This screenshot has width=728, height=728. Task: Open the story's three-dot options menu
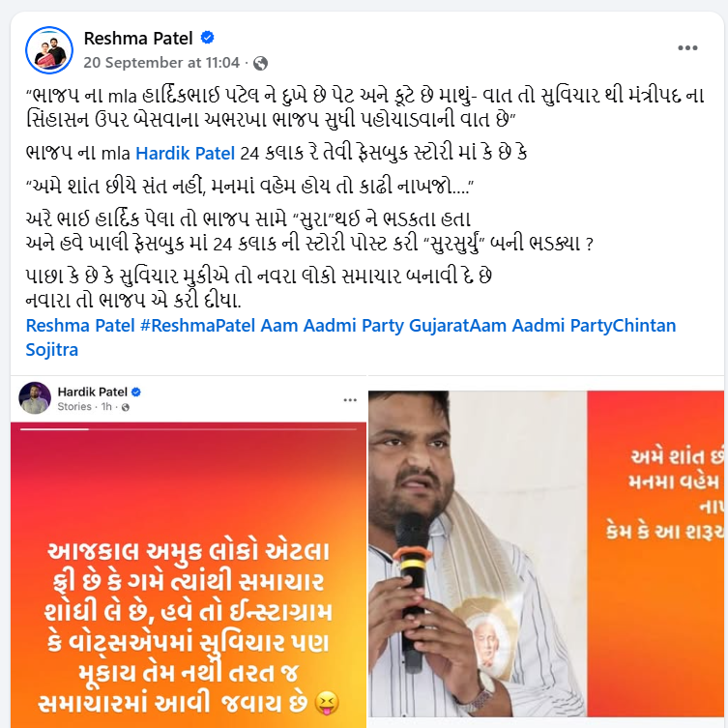pos(350,399)
